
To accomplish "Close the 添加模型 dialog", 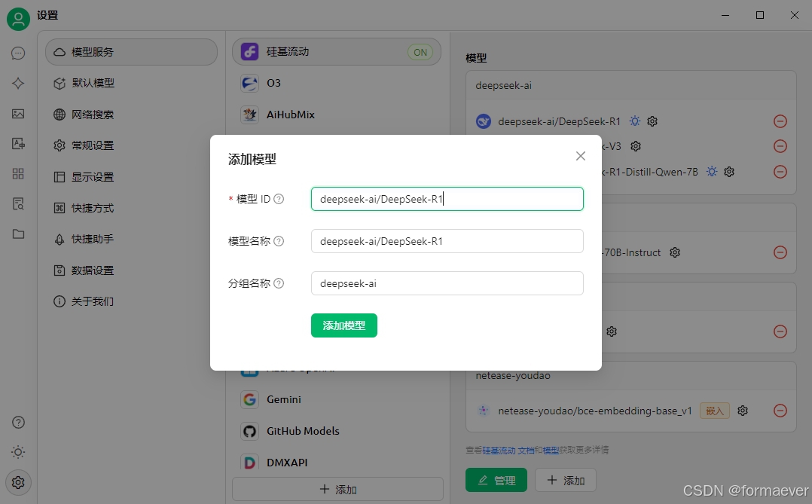I will 581,156.
